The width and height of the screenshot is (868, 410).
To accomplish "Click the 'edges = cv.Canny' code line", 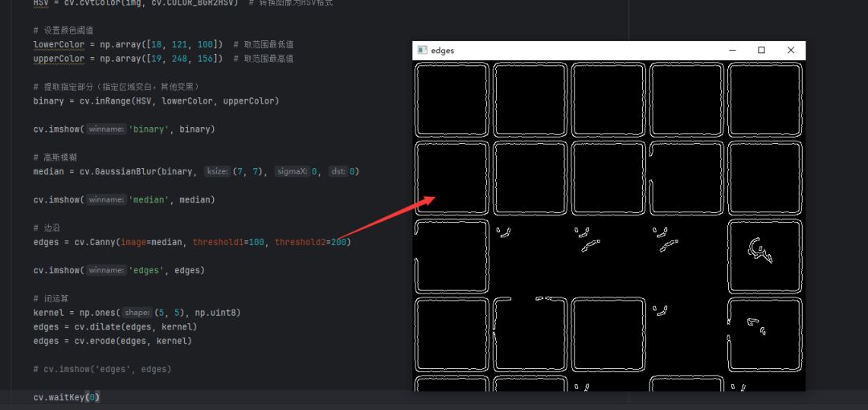I will (192, 242).
